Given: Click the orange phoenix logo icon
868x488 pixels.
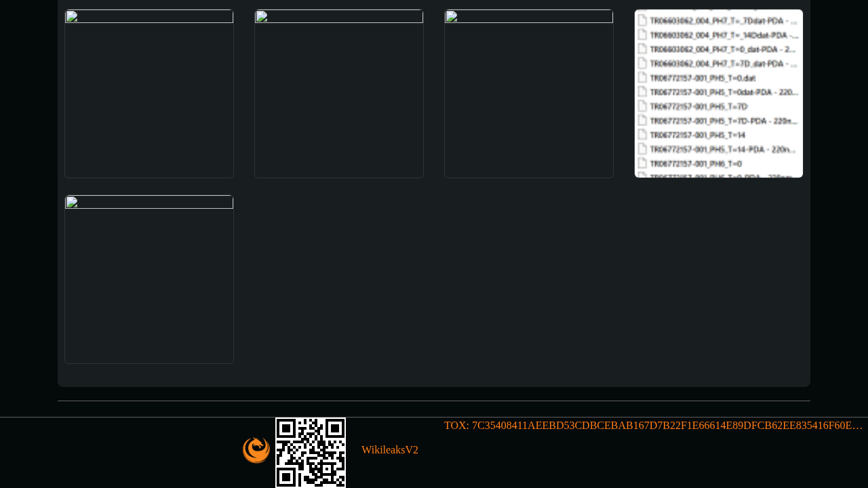Looking at the screenshot, I should (x=256, y=450).
